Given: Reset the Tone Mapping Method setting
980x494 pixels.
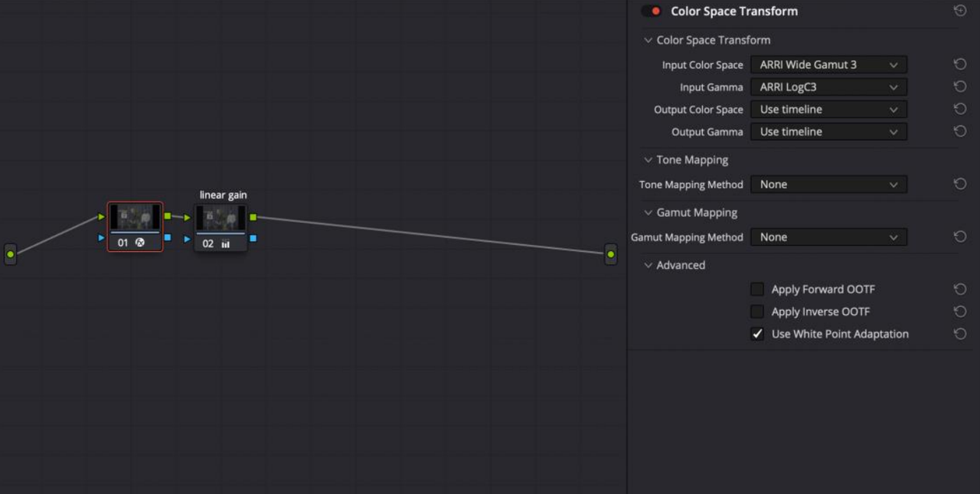Looking at the screenshot, I should 960,185.
